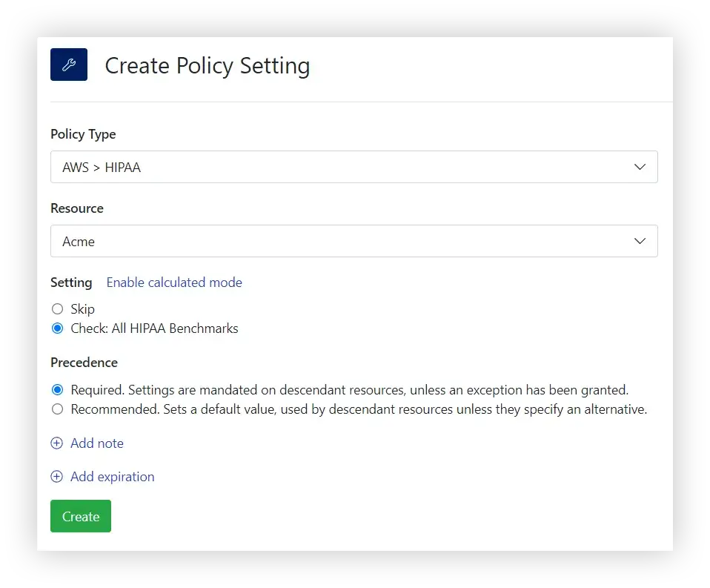Click the plus circle icon for Add note

click(56, 443)
